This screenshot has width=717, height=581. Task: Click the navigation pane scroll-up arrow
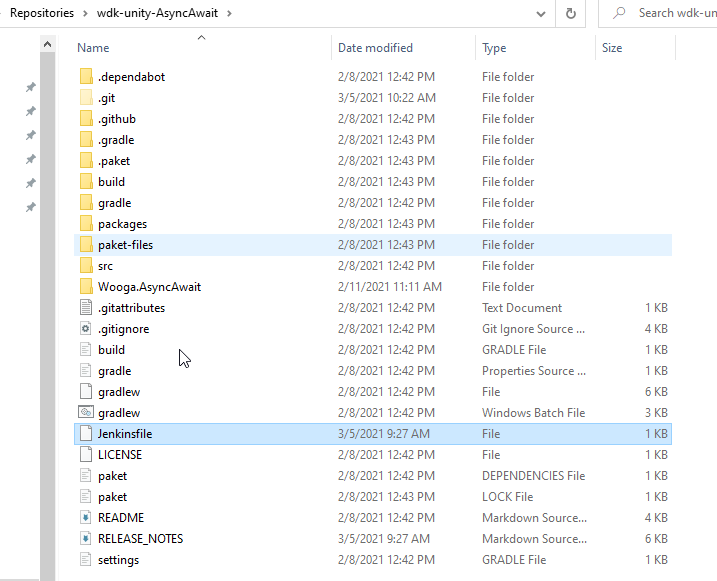click(x=48, y=44)
